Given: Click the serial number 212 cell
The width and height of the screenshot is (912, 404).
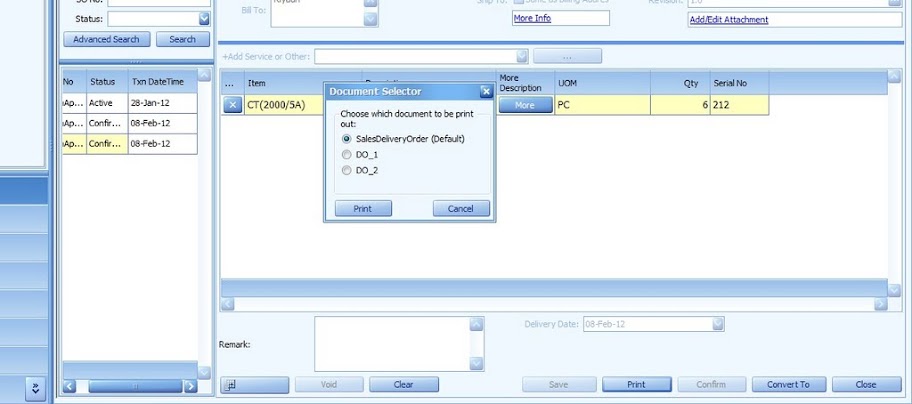Looking at the screenshot, I should coord(740,105).
